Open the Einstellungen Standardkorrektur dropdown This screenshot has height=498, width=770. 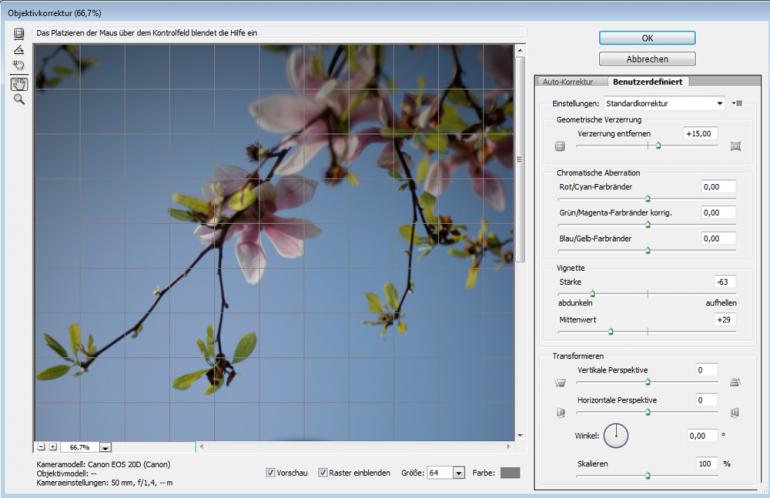point(664,104)
